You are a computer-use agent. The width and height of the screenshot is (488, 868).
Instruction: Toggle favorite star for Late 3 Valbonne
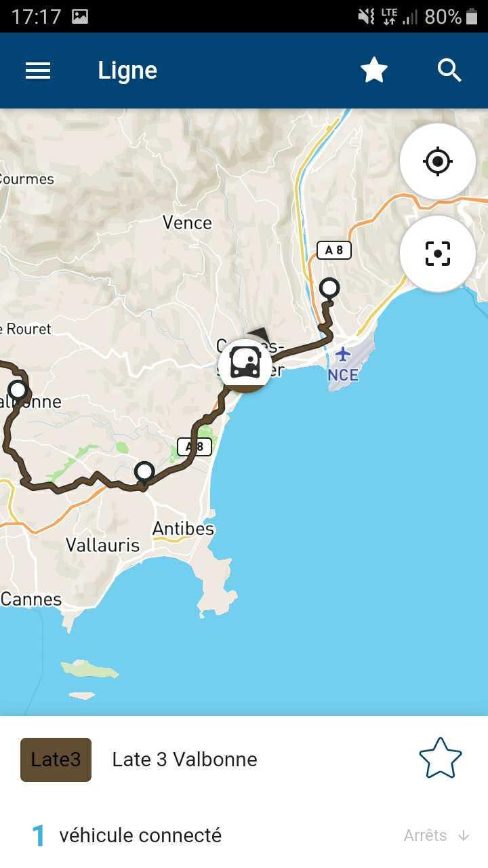[x=441, y=759]
